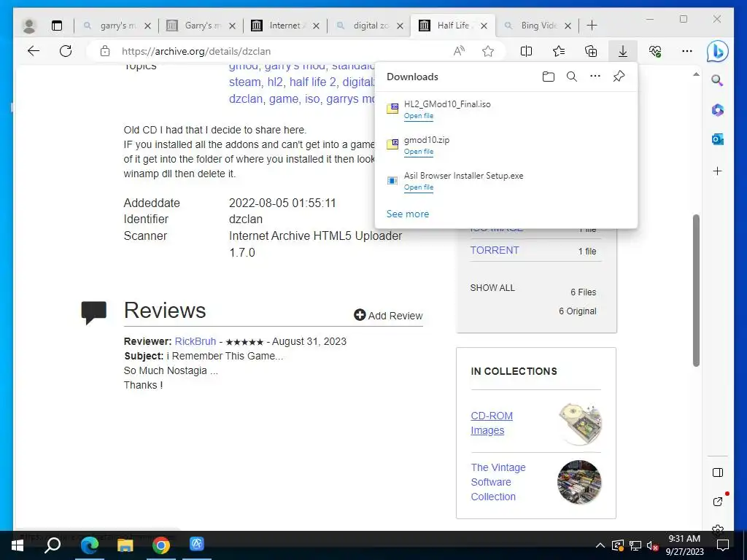Open file for Asil Browser Installer Setup.exe
This screenshot has height=560, width=747.
click(418, 187)
